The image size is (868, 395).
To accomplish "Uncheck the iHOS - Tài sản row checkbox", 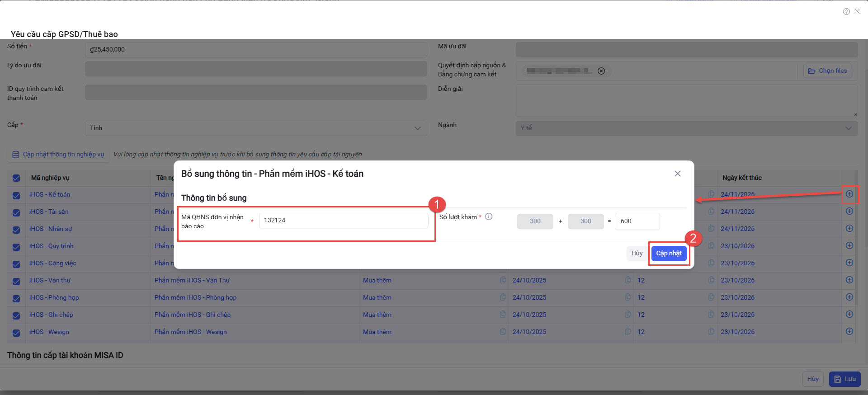I will point(16,212).
